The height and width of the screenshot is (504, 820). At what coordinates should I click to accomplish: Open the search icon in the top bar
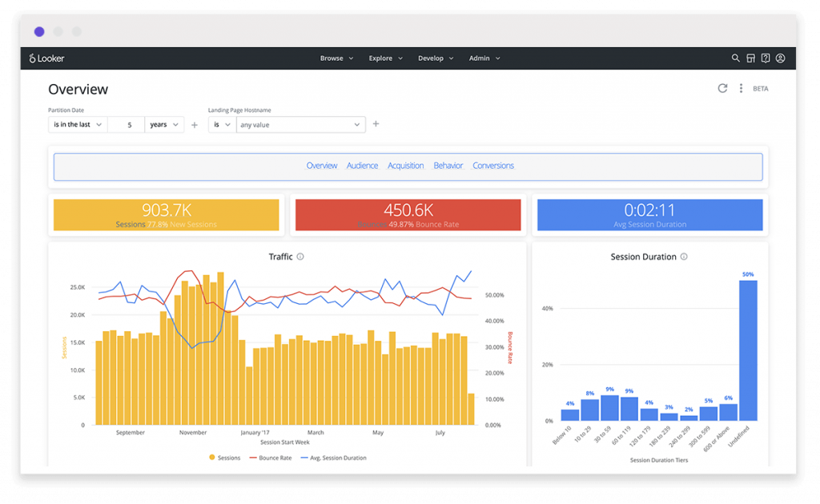coord(736,58)
